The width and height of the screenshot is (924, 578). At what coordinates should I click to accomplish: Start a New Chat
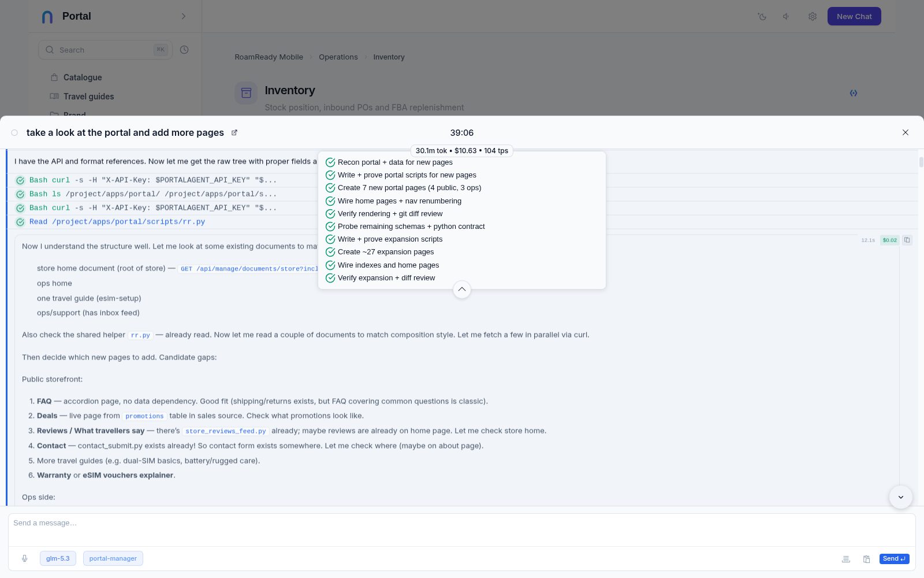tap(854, 16)
